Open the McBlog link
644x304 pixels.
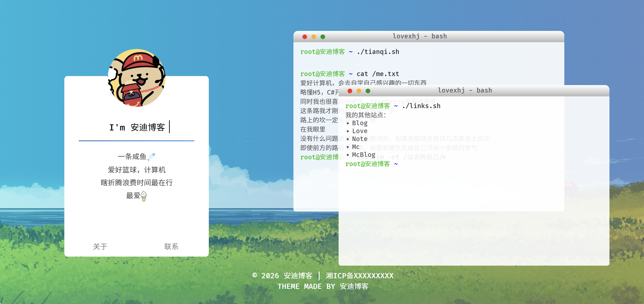coord(364,155)
